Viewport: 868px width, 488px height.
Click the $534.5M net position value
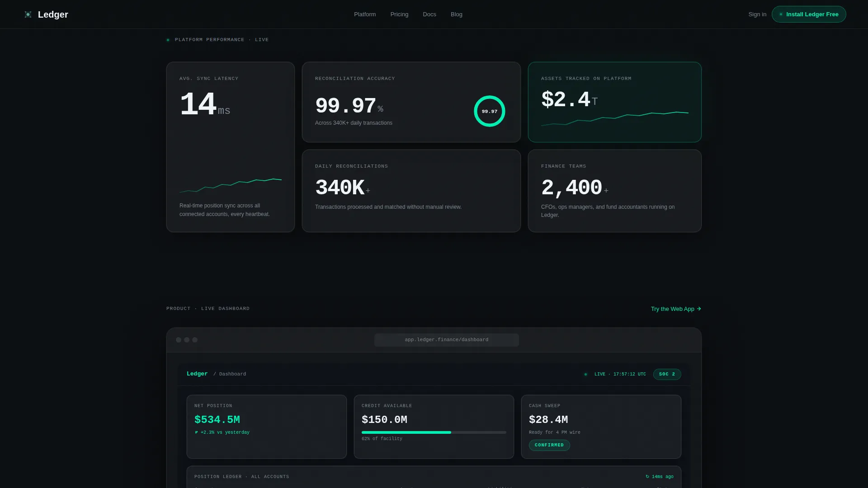pos(217,420)
